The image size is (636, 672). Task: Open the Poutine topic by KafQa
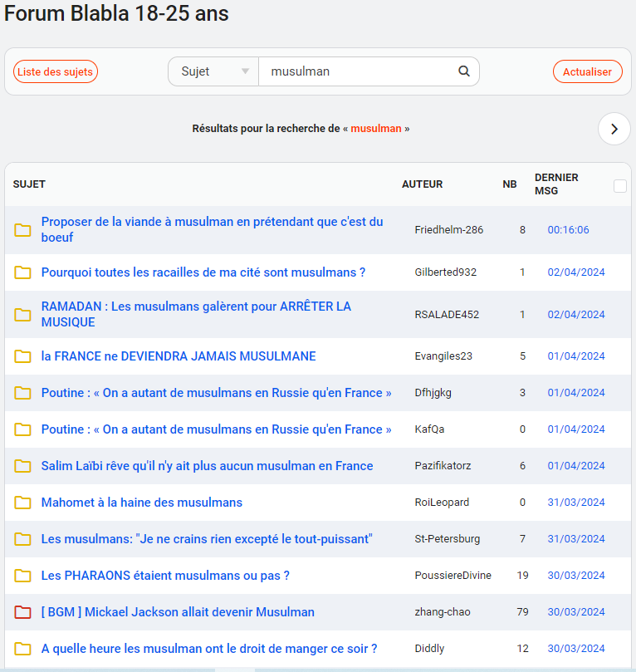[x=216, y=429]
